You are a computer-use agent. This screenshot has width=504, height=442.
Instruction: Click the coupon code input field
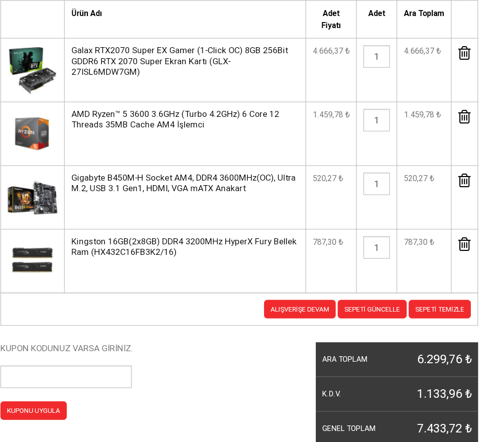pyautogui.click(x=66, y=377)
